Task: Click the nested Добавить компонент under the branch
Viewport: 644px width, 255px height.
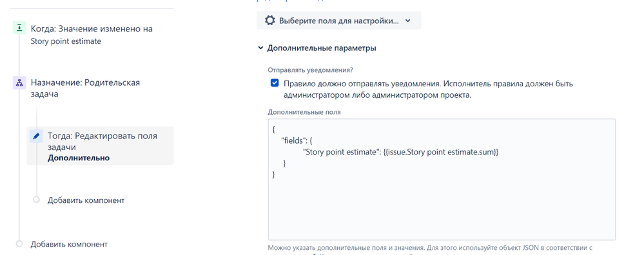Action: pyautogui.click(x=86, y=200)
